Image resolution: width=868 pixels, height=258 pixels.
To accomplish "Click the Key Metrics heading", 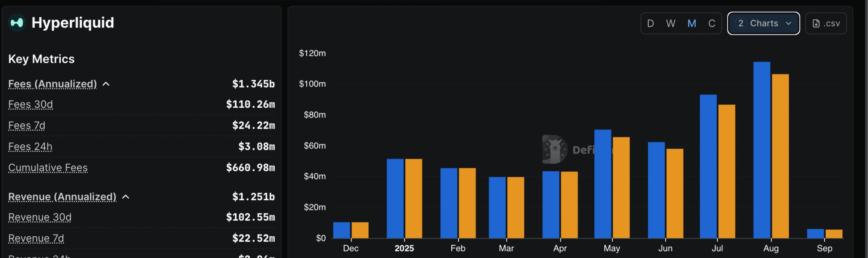I will pos(41,59).
